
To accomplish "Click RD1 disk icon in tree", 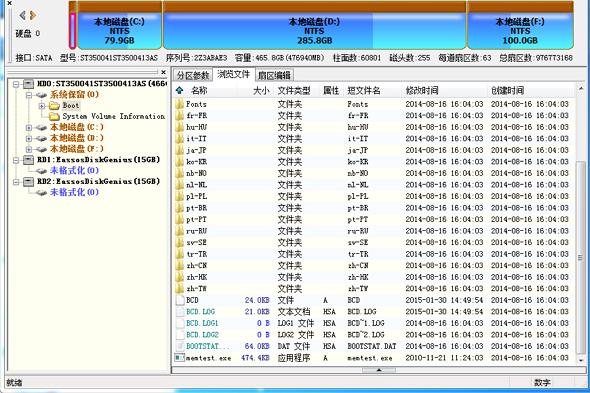I will [x=29, y=160].
